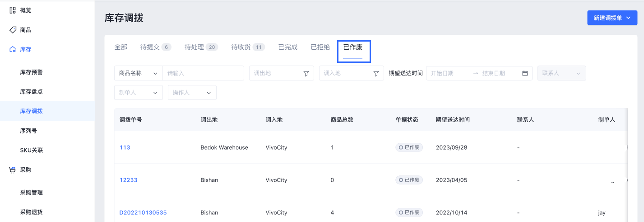Click the filter funnel icon in 调出地 field
Image resolution: width=644 pixels, height=222 pixels.
click(306, 73)
